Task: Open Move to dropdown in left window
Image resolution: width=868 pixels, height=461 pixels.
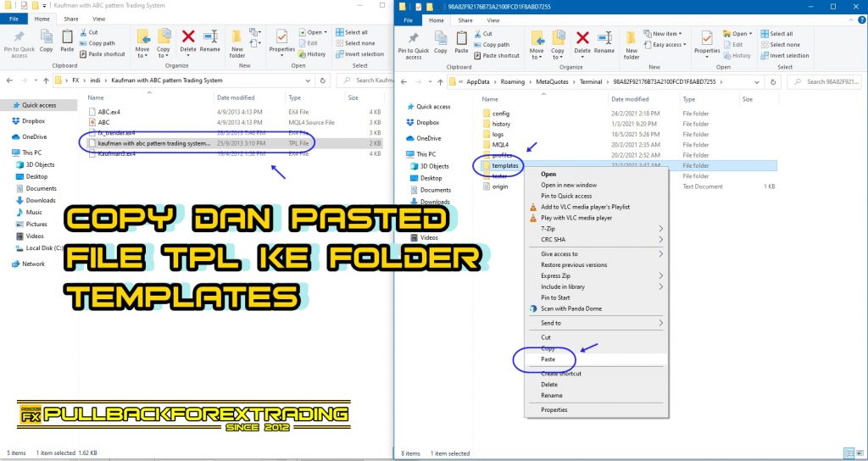Action: click(x=142, y=44)
